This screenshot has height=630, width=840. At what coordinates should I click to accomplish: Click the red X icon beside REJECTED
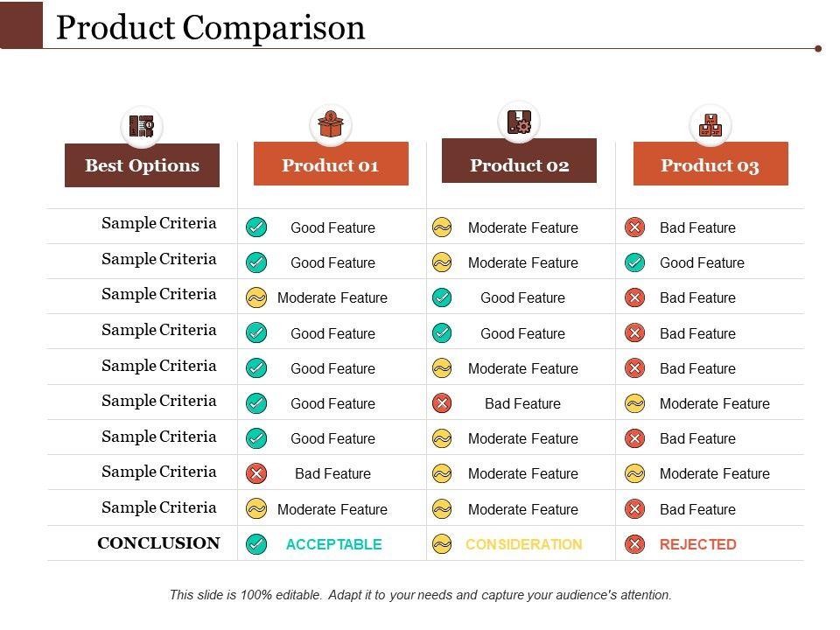pos(635,544)
